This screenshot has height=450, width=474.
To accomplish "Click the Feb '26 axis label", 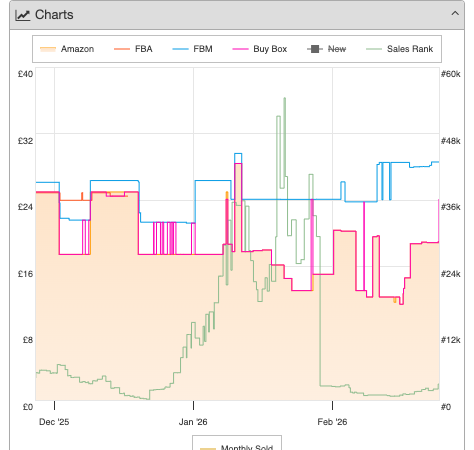I will tap(332, 422).
